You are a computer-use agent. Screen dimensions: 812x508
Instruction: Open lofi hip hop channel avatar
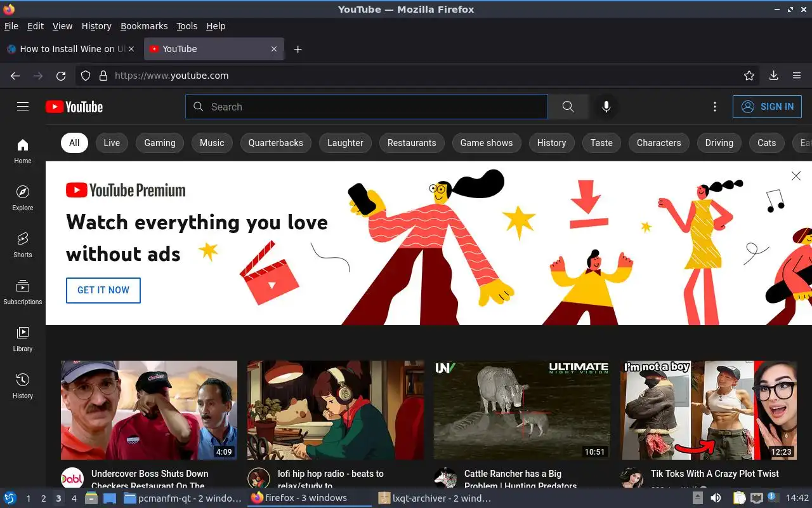(259, 479)
